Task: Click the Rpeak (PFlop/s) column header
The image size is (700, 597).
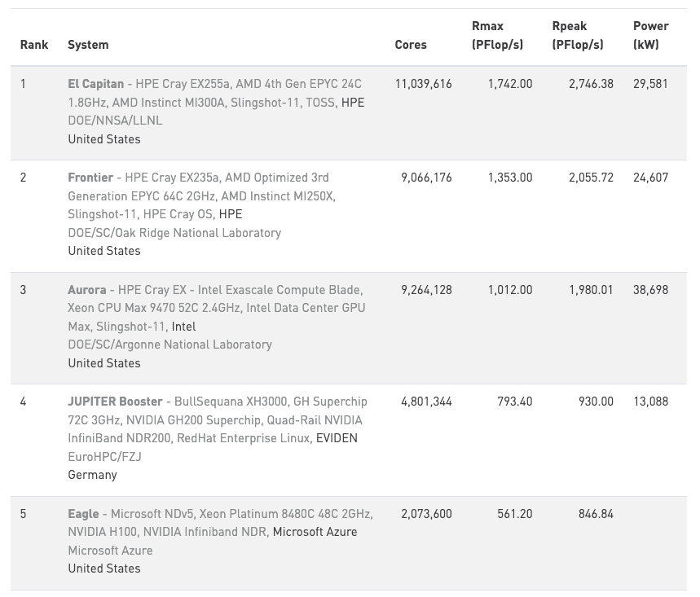Action: point(578,36)
